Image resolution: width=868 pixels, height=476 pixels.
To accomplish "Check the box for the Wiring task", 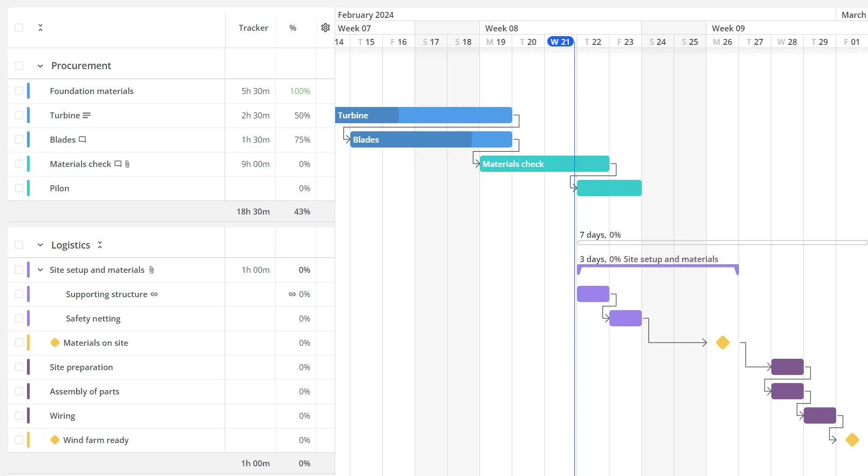I will point(19,416).
